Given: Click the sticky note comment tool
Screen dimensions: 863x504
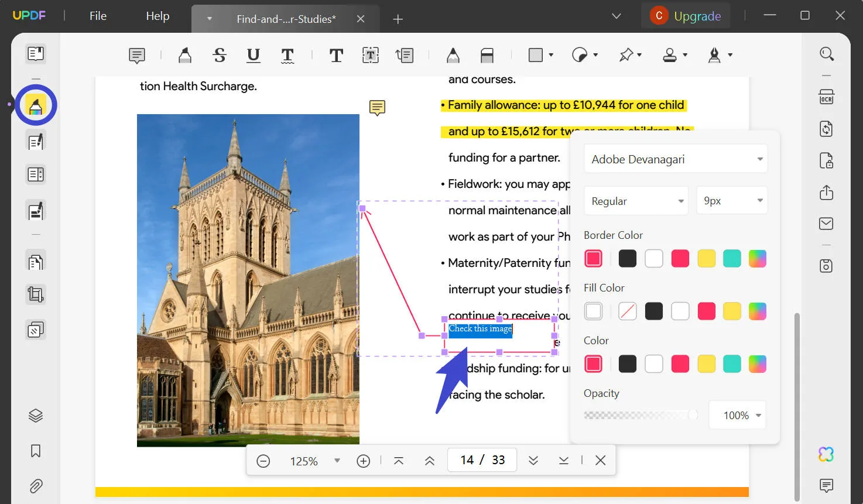Looking at the screenshot, I should point(136,56).
